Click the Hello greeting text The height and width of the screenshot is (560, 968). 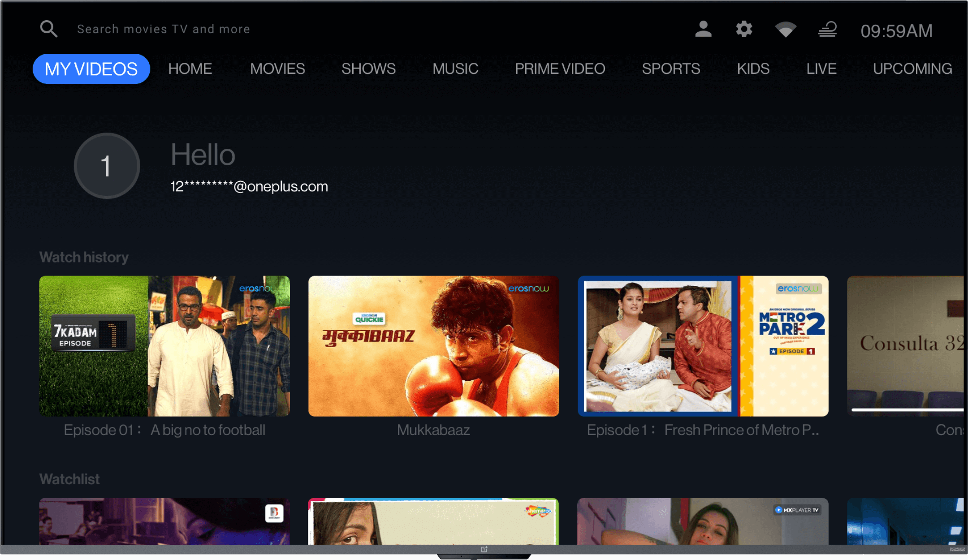(203, 155)
